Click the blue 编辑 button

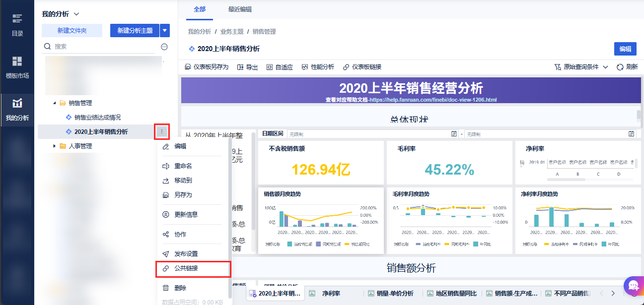tap(625, 49)
